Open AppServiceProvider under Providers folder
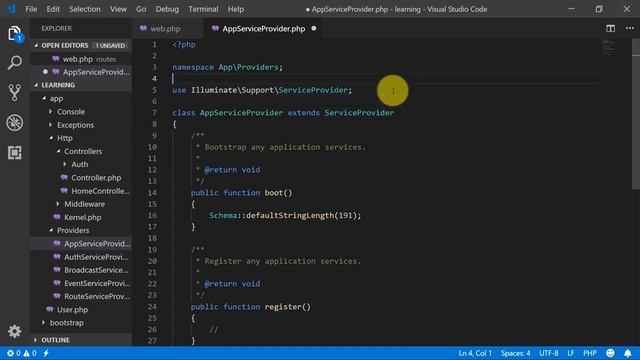640x360 pixels. [81, 243]
